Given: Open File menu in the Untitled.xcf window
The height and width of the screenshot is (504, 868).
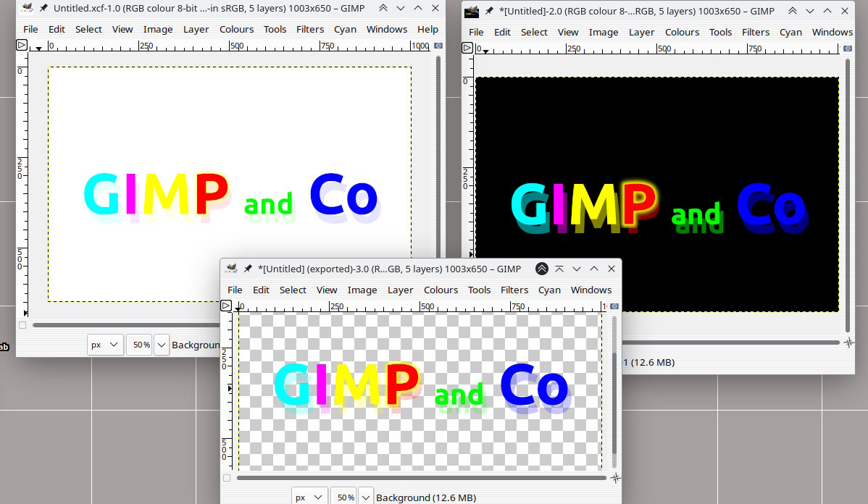Looking at the screenshot, I should (x=30, y=29).
